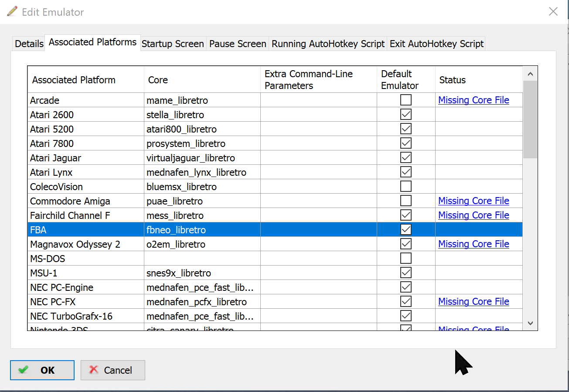Click the mame_libretro core cell
Image resolution: width=569 pixels, height=392 pixels.
point(202,100)
